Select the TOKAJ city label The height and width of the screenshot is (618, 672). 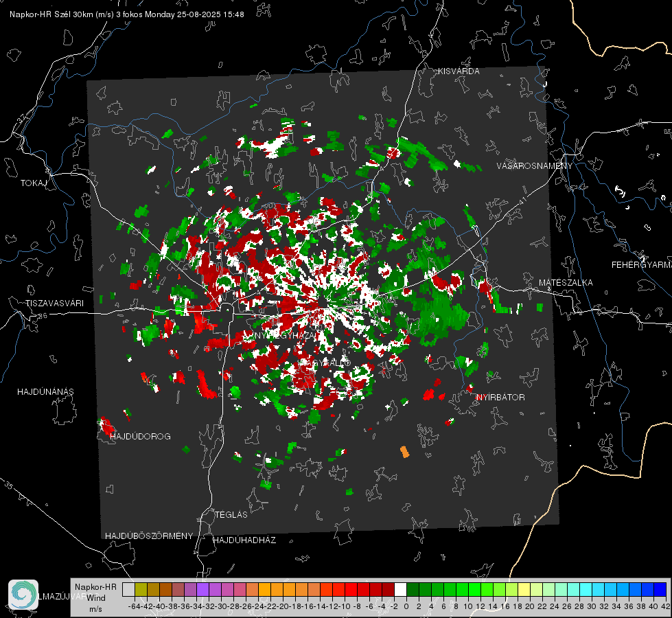click(x=34, y=183)
